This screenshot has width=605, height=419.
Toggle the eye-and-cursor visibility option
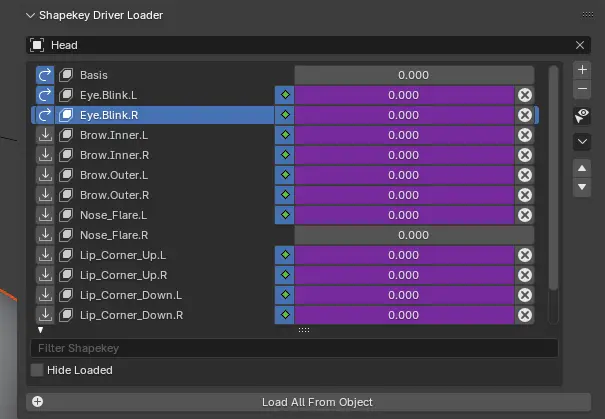pyautogui.click(x=582, y=116)
